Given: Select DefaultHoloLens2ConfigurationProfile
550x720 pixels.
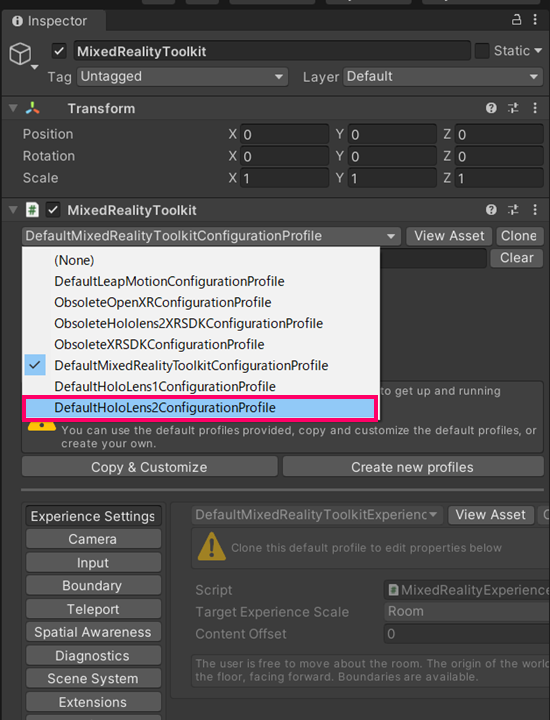Looking at the screenshot, I should pos(200,408).
